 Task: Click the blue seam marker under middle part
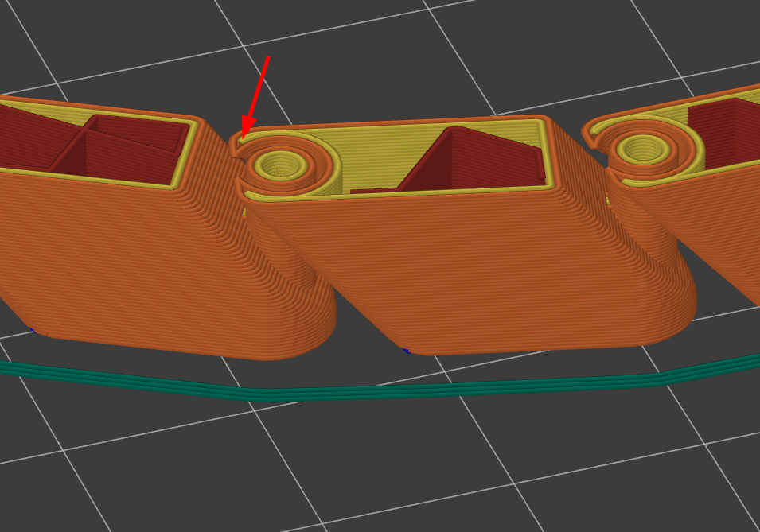point(407,350)
